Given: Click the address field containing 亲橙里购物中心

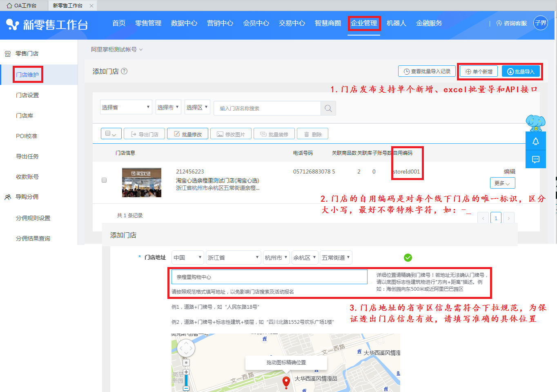Looking at the screenshot, I should click(270, 277).
